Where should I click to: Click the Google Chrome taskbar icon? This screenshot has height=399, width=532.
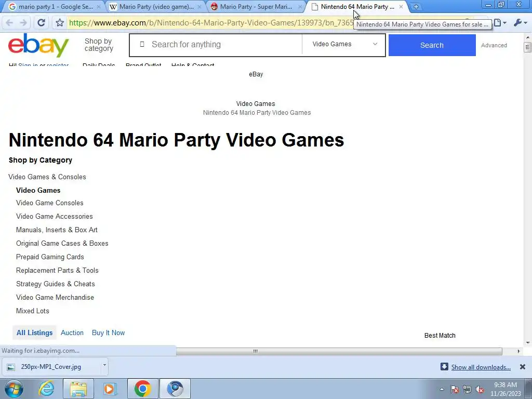(x=142, y=389)
